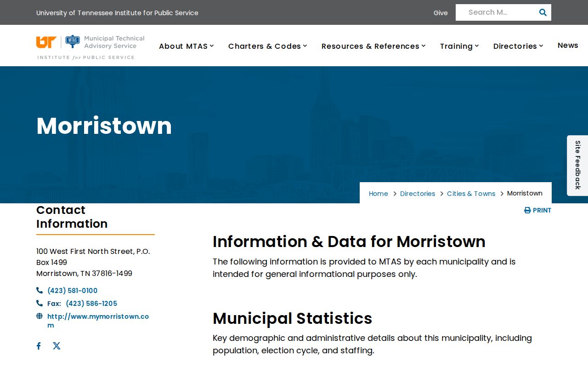Visit the mymorristown.com website link
Viewport: 588px width, 368px height.
[98, 321]
